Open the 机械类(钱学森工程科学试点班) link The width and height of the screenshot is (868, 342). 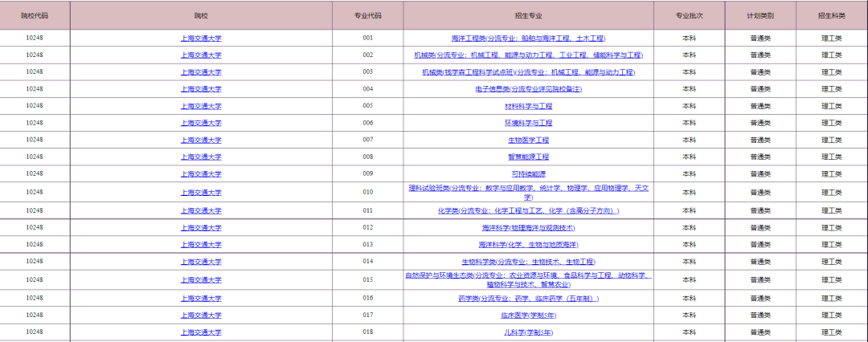tap(528, 72)
